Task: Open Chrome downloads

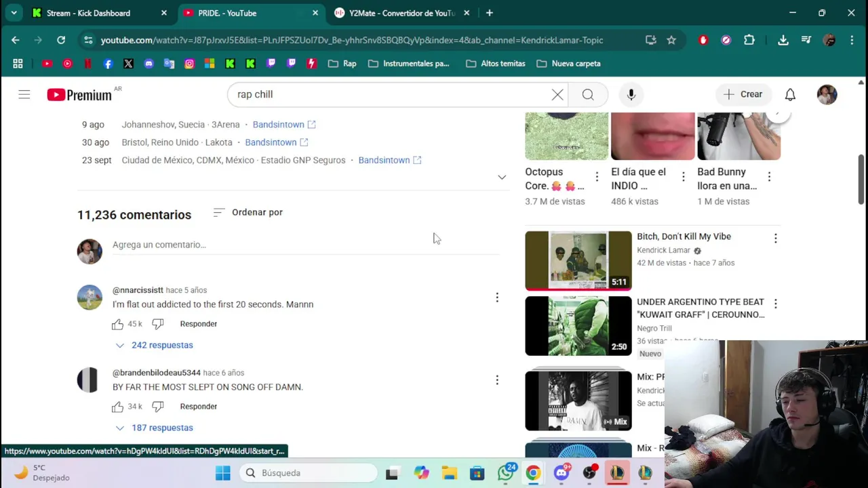Action: click(x=783, y=40)
